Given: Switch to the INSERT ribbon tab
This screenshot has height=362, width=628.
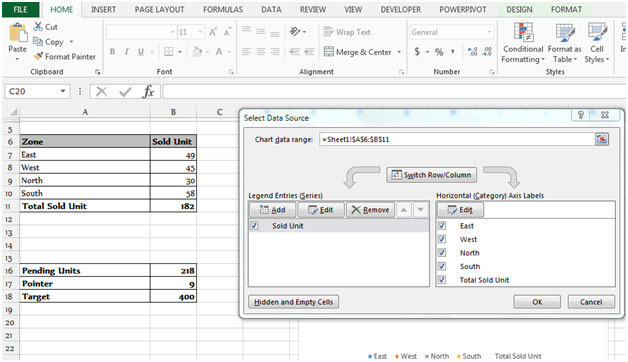Looking at the screenshot, I should tap(103, 9).
